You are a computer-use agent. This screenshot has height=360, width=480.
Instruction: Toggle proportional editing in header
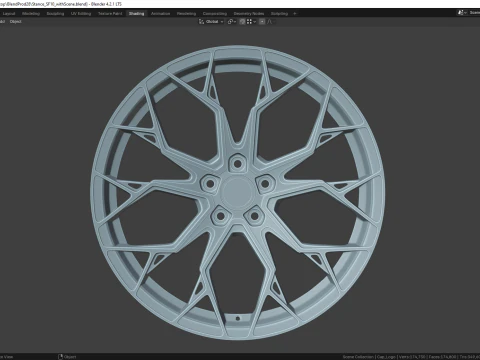click(x=262, y=22)
